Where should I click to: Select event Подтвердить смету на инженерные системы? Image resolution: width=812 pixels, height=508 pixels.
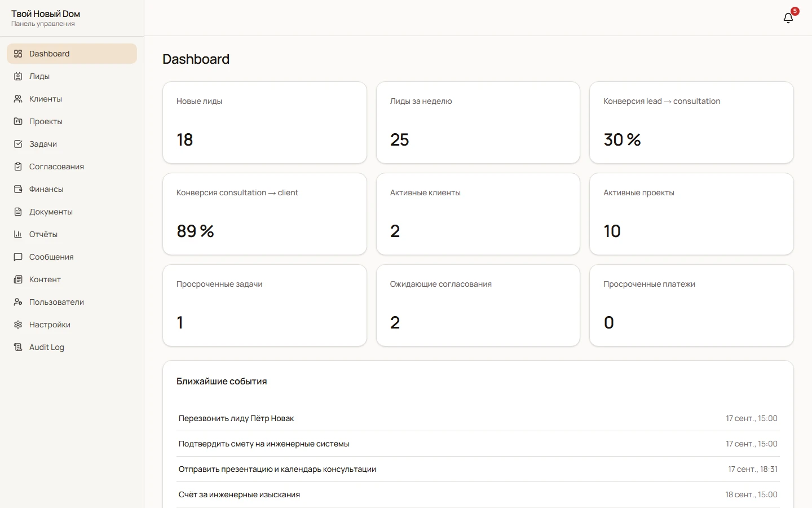tap(478, 444)
